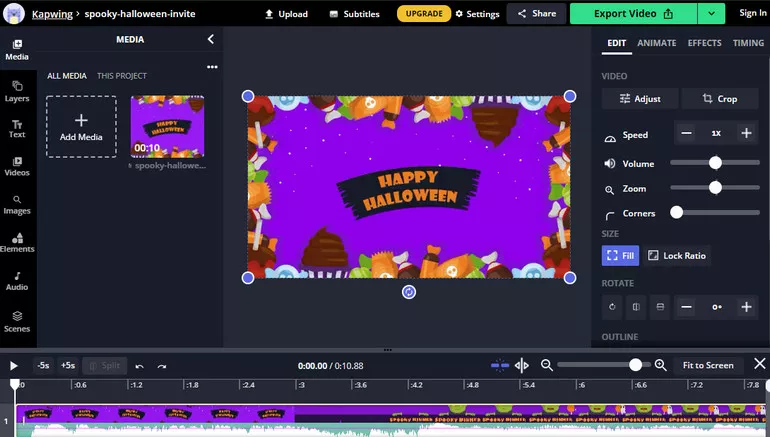Viewport: 770px width, 437px height.
Task: Toggle the Fill size option
Action: point(620,255)
